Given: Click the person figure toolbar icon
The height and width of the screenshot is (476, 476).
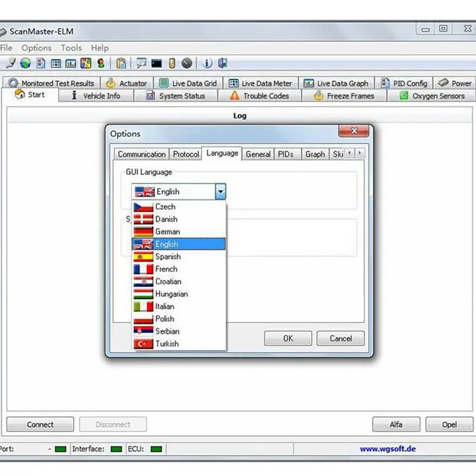Looking at the screenshot, I should (101, 63).
